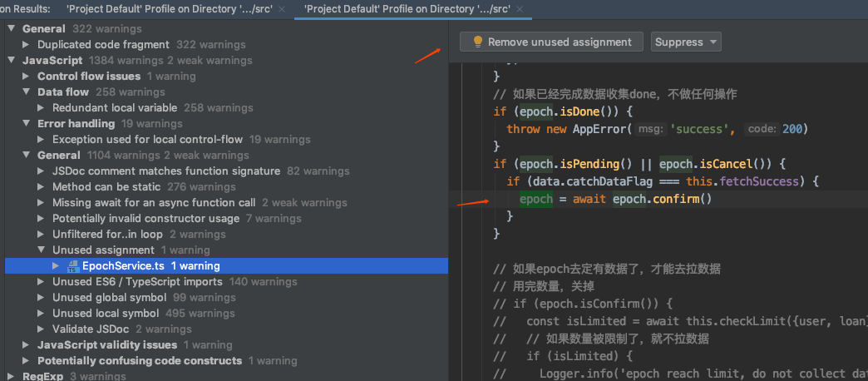This screenshot has height=381, width=868.
Task: Select the EpochService.ts warning entry
Action: point(150,266)
